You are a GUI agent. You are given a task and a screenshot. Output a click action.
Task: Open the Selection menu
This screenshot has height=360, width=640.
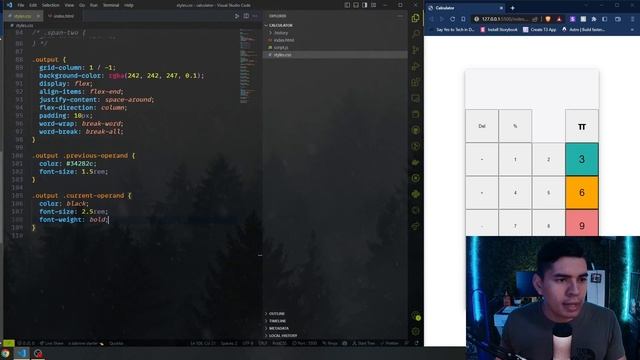pyautogui.click(x=51, y=5)
